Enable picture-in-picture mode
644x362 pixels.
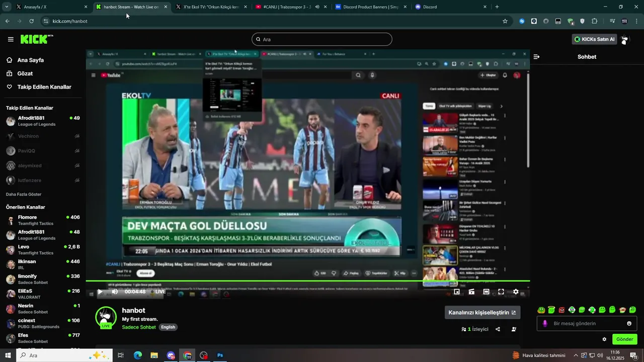[x=457, y=292]
